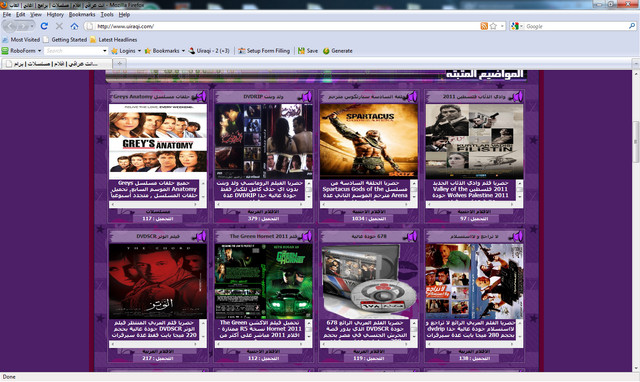Click the RSS feed icon in address bar

484,26
